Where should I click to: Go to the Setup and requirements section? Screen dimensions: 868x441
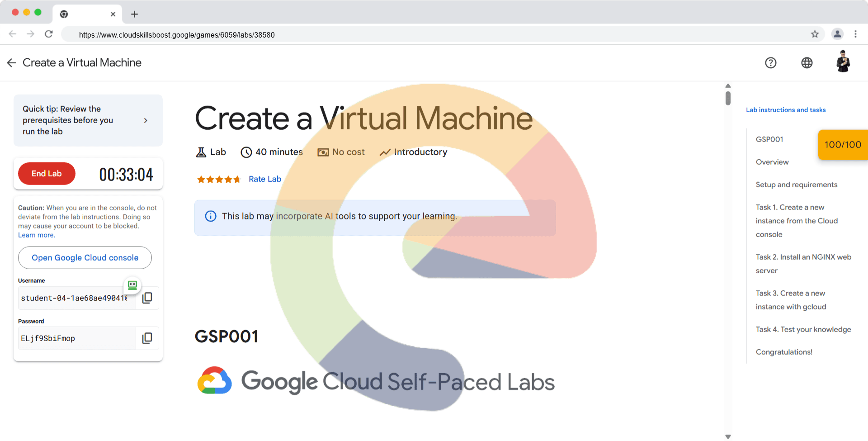(x=796, y=185)
